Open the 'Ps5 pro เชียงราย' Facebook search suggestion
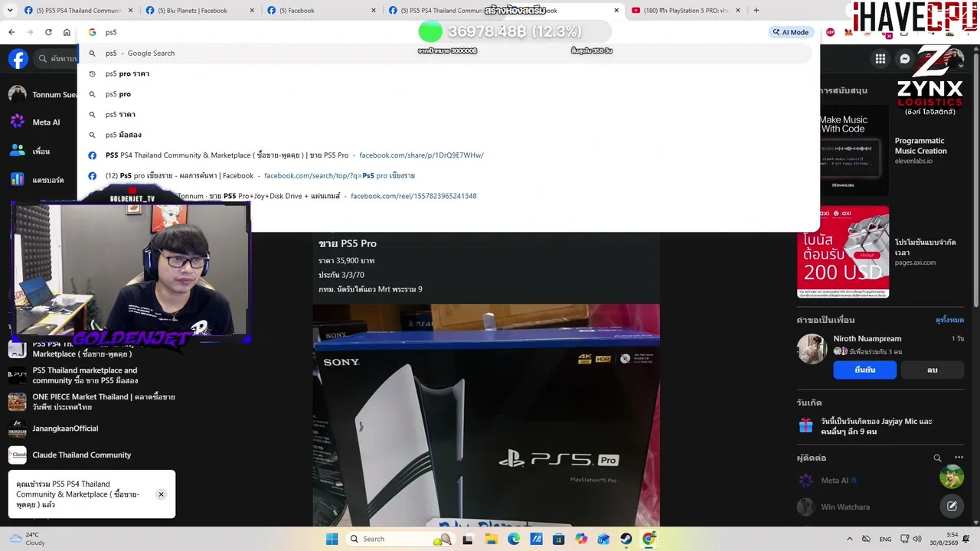Image resolution: width=980 pixels, height=551 pixels. click(444, 175)
